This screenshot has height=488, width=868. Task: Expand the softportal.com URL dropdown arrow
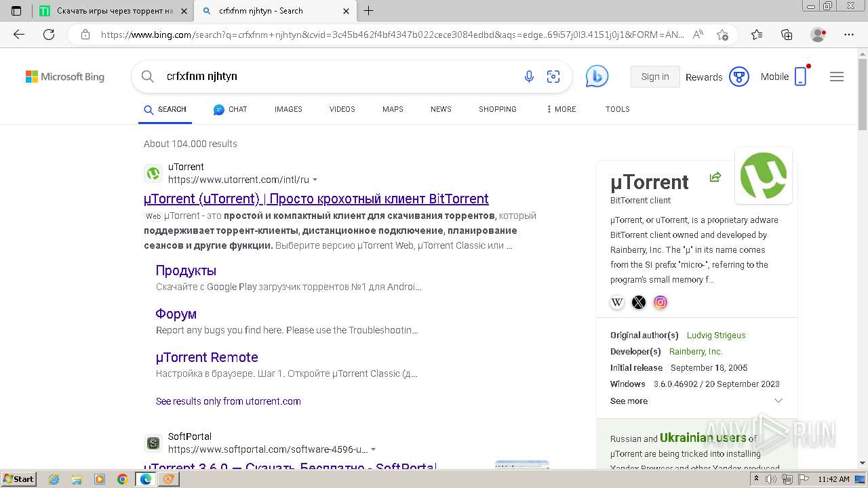coord(374,449)
